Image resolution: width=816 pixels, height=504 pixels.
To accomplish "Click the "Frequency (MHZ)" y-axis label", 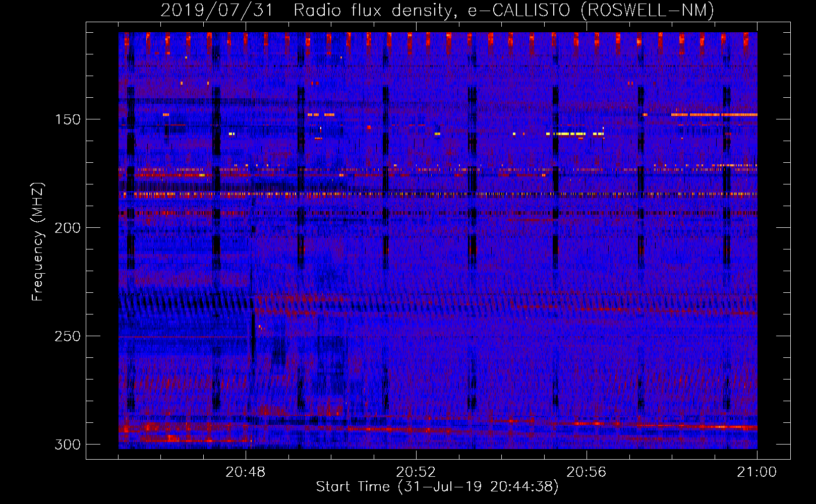I will pos(38,242).
